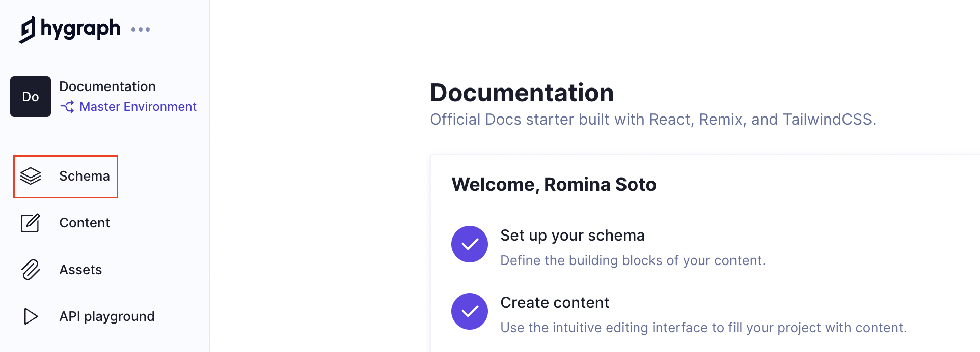Toggle the "Create content" checkmark circle

pos(470,311)
